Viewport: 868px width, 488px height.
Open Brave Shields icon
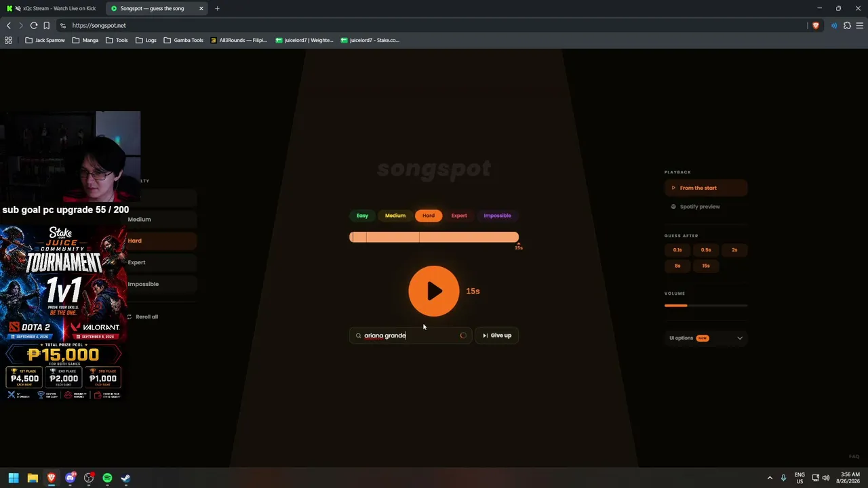(x=816, y=25)
